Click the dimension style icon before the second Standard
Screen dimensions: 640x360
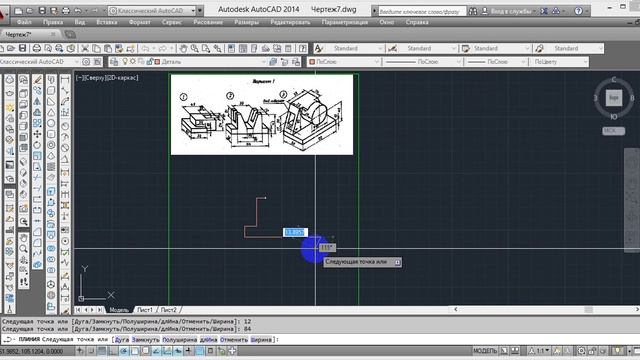tap(393, 49)
